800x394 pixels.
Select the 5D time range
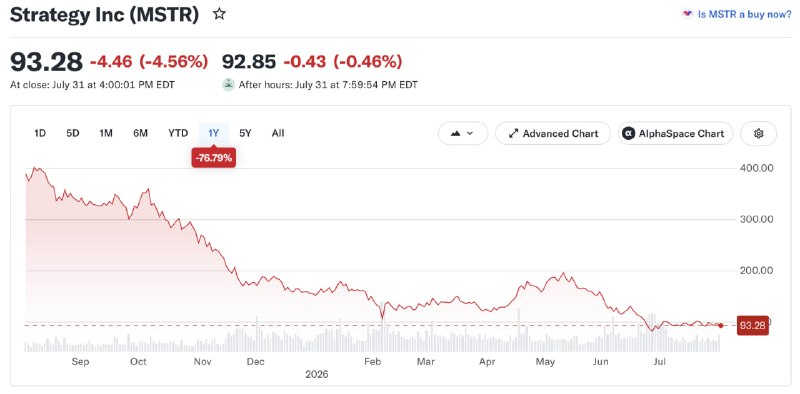(x=72, y=133)
